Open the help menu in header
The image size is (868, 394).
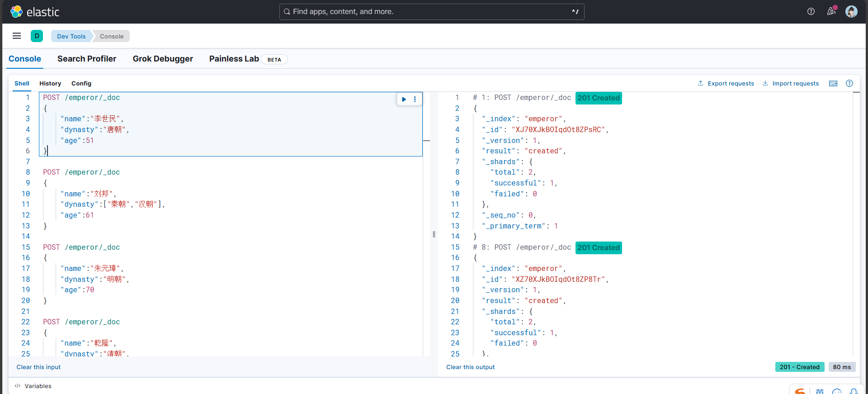pos(811,12)
